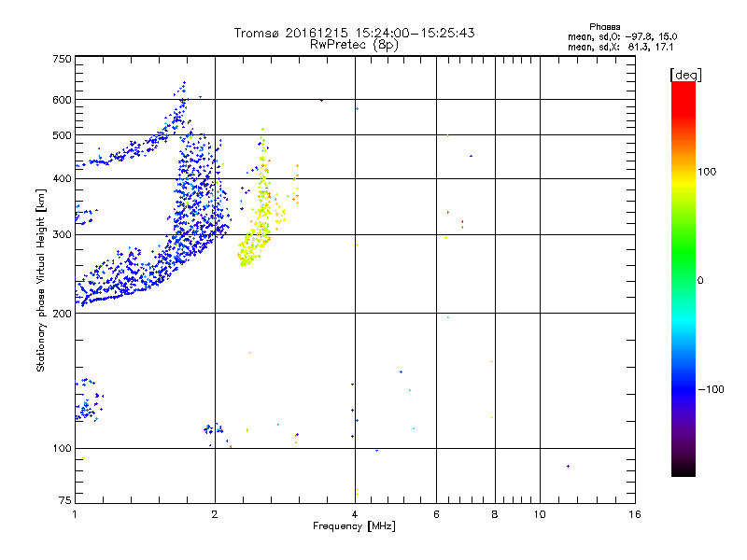Click the blue echo cluster near 120 km
Viewport: 747px width, 560px height.
(88, 400)
